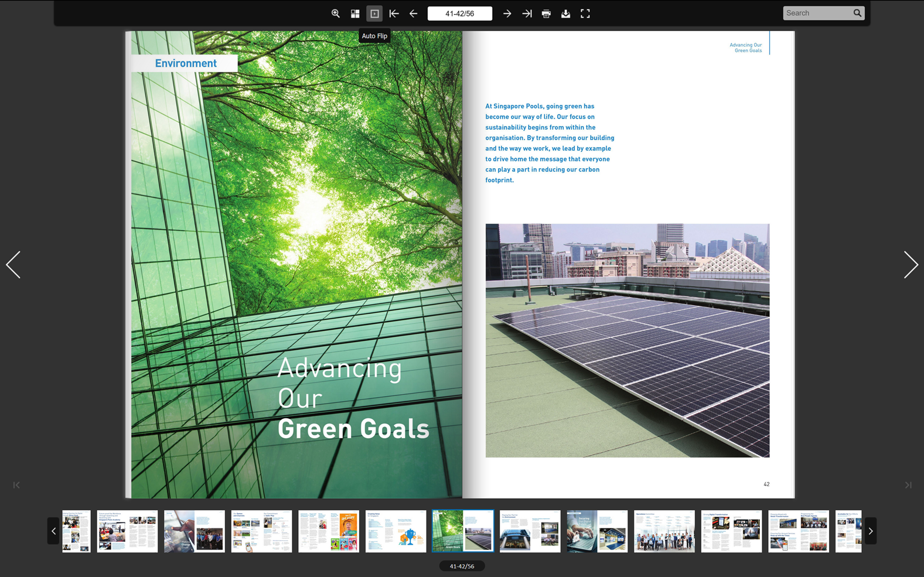Click the Environment section label
This screenshot has height=577, width=924.
[186, 63]
